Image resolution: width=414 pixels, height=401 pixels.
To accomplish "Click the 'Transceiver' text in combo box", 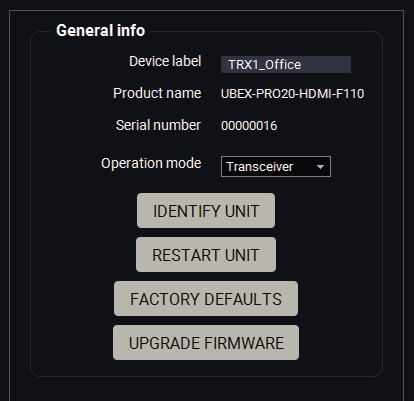I will click(x=260, y=167).
